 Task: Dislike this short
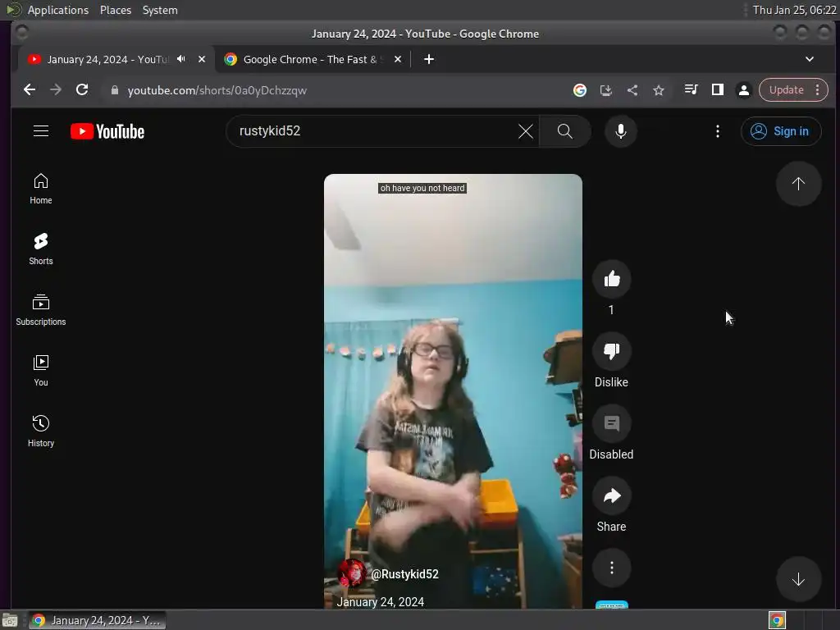point(611,351)
